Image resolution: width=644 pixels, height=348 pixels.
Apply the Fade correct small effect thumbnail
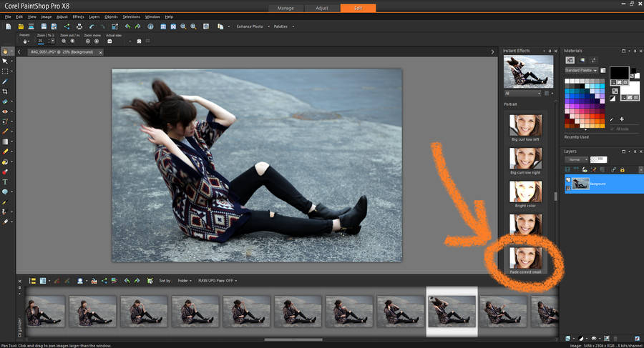coord(526,257)
